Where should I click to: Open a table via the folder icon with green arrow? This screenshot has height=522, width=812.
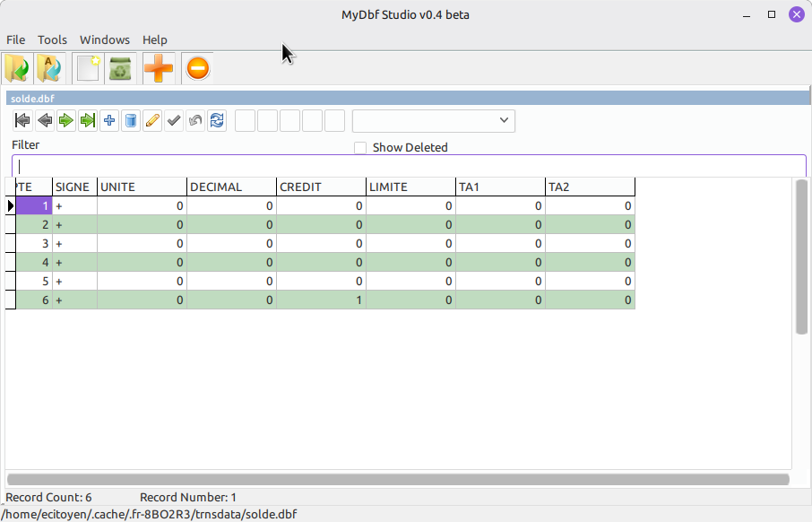coord(18,68)
